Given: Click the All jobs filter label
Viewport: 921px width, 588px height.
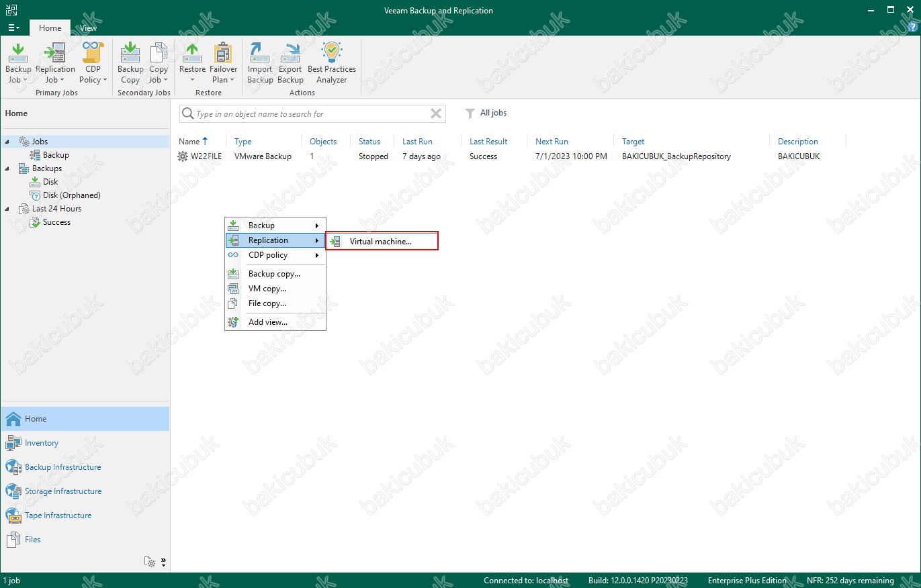Looking at the screenshot, I should pyautogui.click(x=494, y=113).
